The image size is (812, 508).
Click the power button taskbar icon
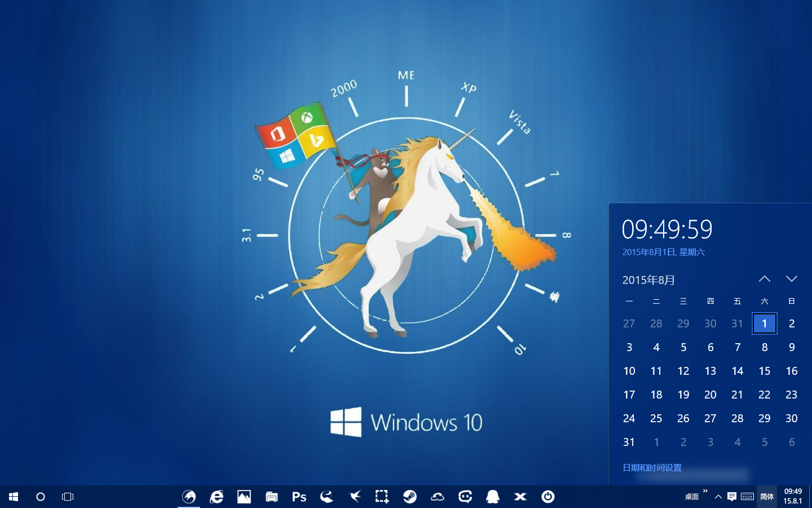[548, 497]
